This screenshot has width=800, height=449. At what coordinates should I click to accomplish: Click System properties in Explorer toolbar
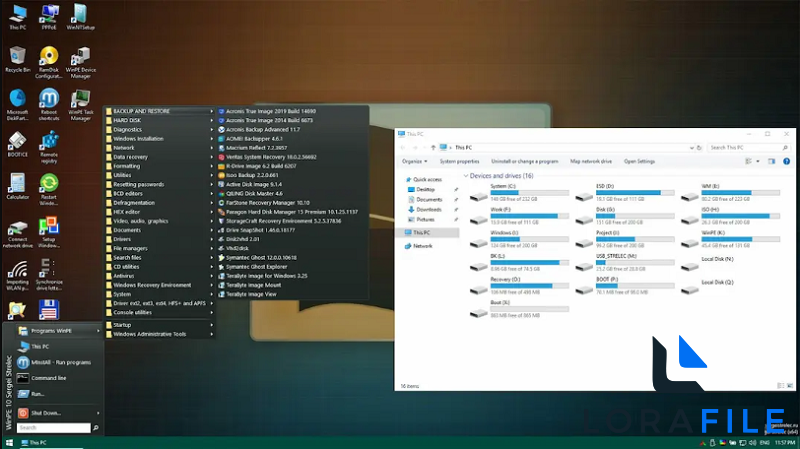[460, 161]
